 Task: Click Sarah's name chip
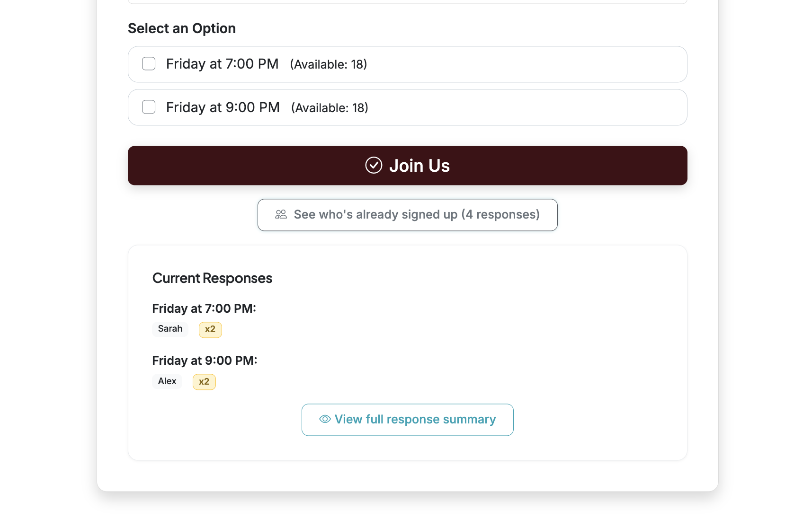170,329
